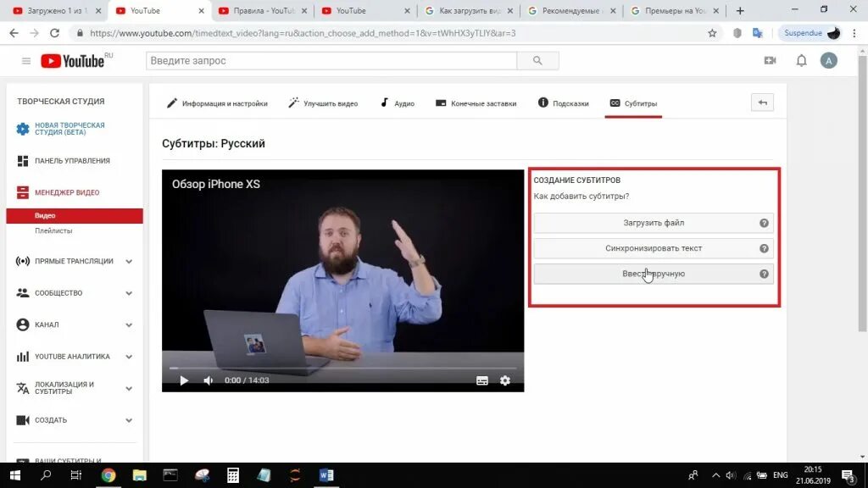Toggle subtitles in the video player

[482, 380]
